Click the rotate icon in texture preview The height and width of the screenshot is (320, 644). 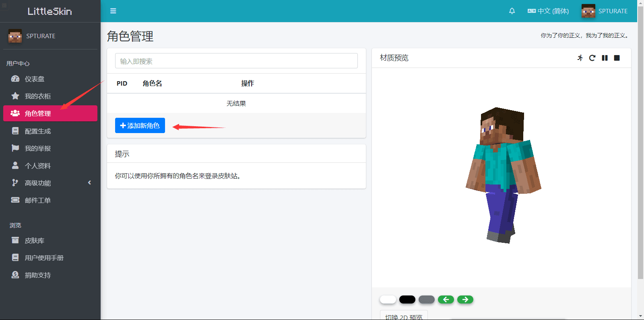[x=592, y=58]
